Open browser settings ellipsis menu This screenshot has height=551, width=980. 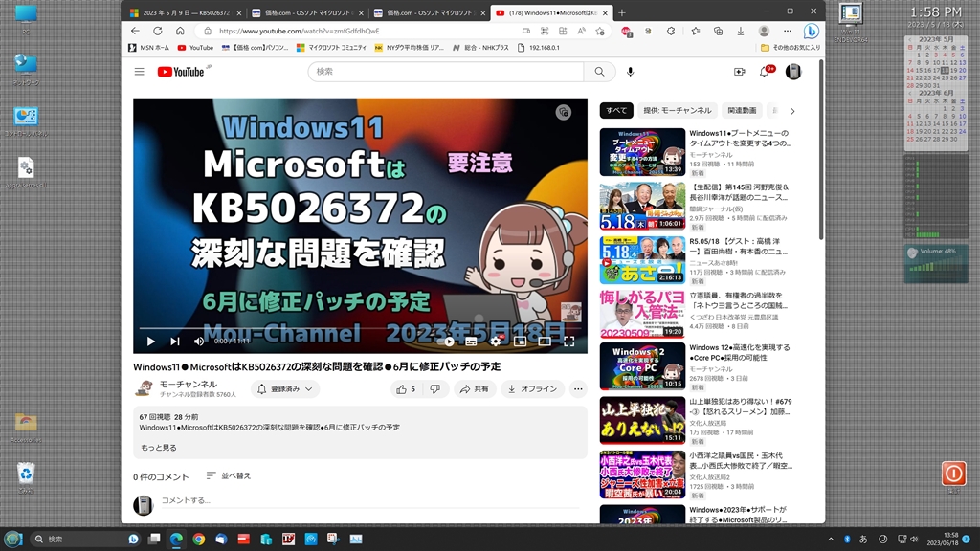pos(788,31)
